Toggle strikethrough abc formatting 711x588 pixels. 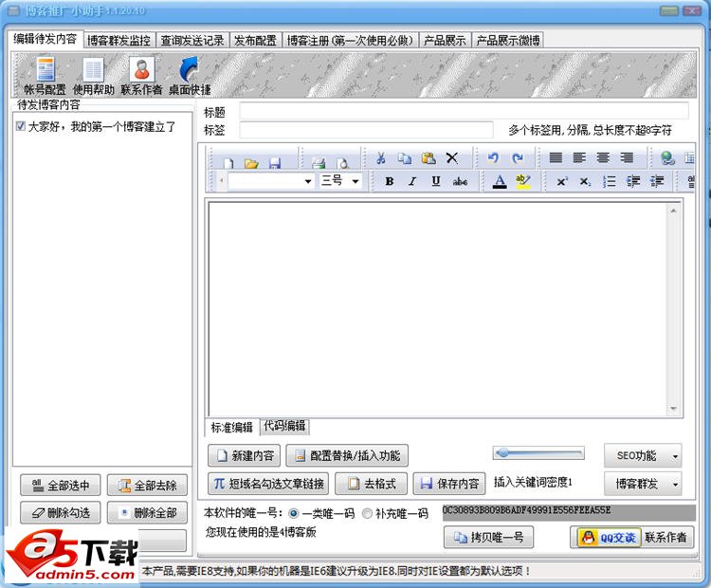click(460, 181)
